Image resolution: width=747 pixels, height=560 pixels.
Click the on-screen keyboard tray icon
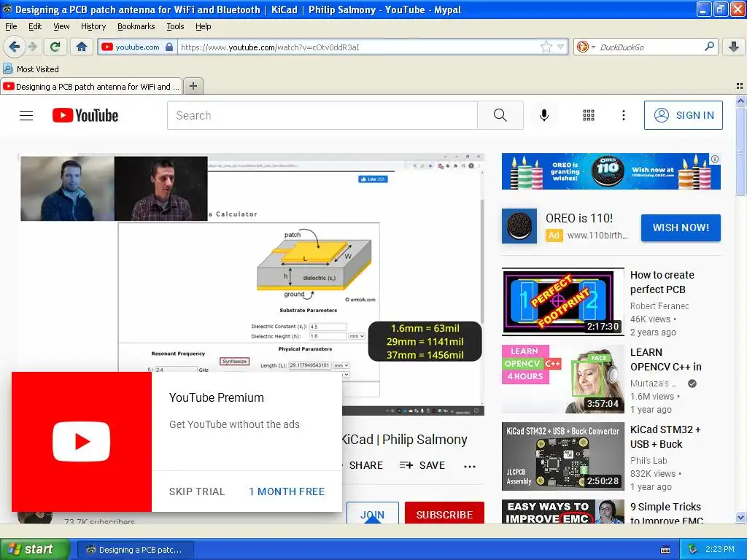[665, 550]
